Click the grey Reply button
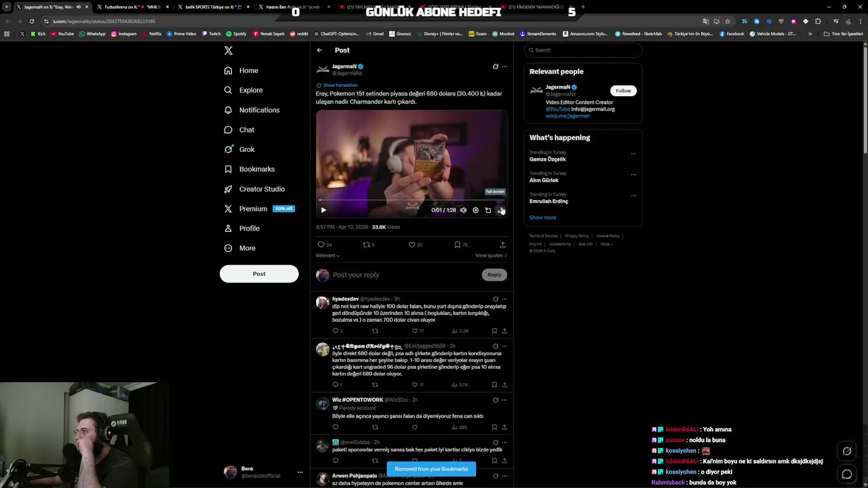Screen dimensions: 868x488 point(494,274)
